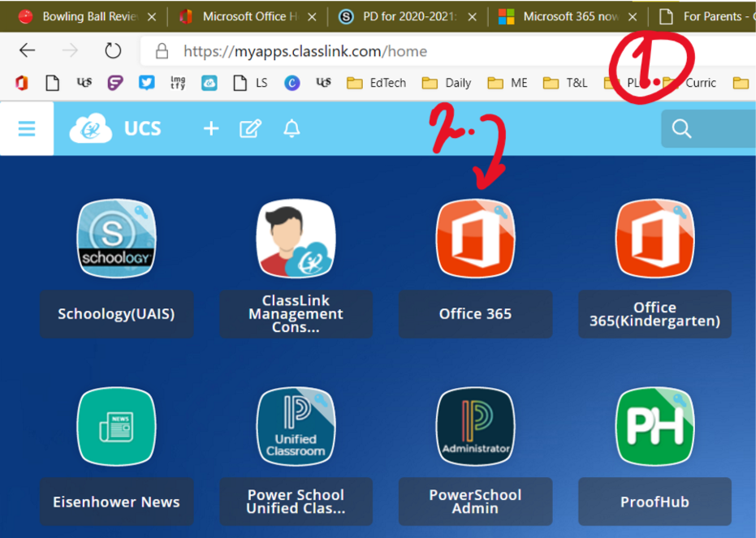Open the notifications bell
The width and height of the screenshot is (756, 538).
click(x=292, y=128)
